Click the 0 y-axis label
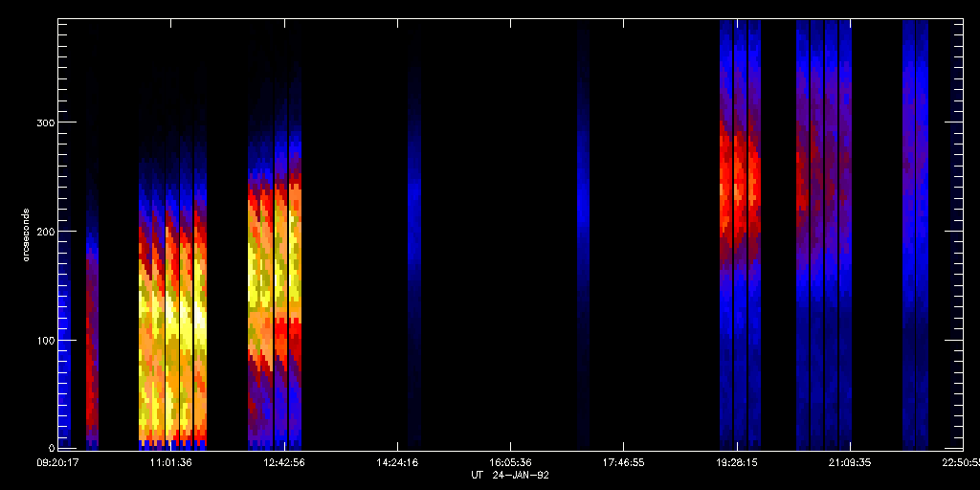Image resolution: width=980 pixels, height=490 pixels. tap(50, 449)
